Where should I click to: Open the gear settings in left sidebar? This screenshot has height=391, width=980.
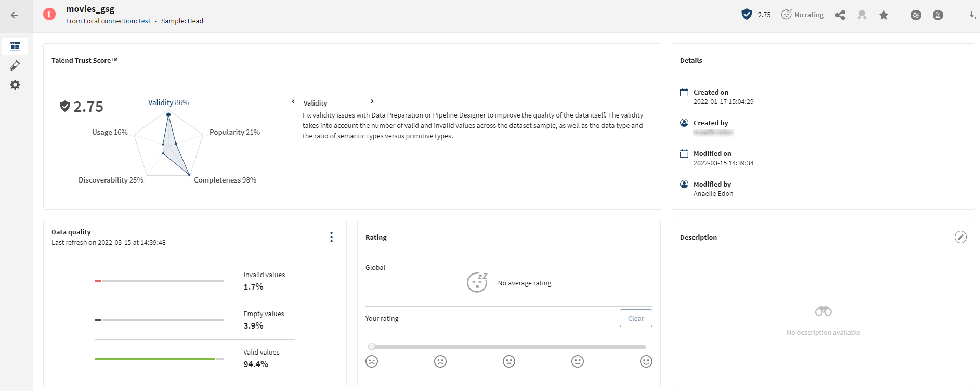coord(15,85)
